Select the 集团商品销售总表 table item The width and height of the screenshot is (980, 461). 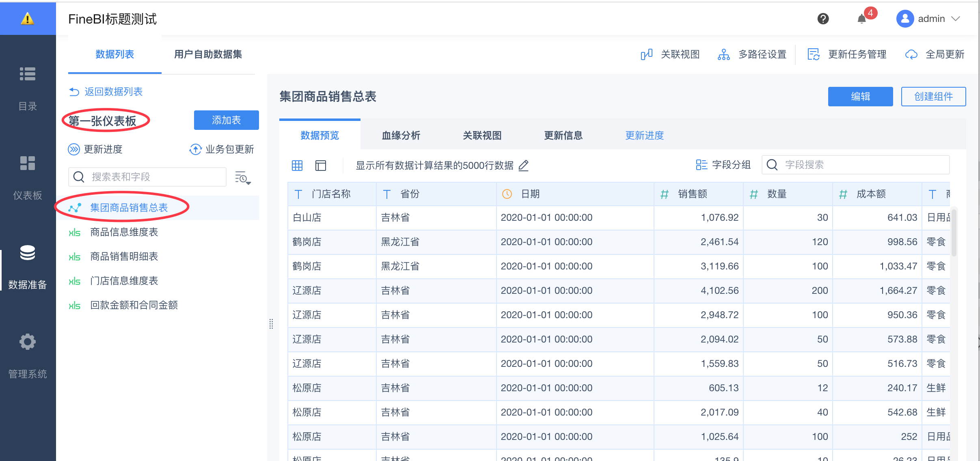(x=158, y=208)
